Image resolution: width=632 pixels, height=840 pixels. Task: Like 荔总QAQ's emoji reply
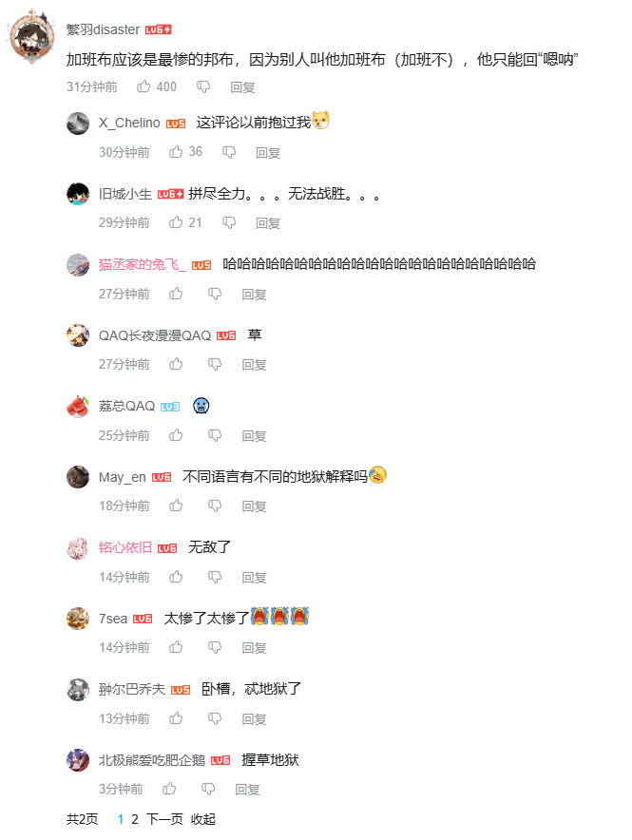[x=176, y=435]
